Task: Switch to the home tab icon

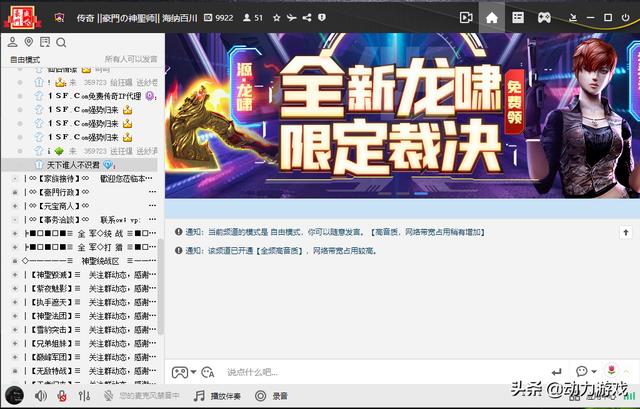Action: [x=492, y=18]
